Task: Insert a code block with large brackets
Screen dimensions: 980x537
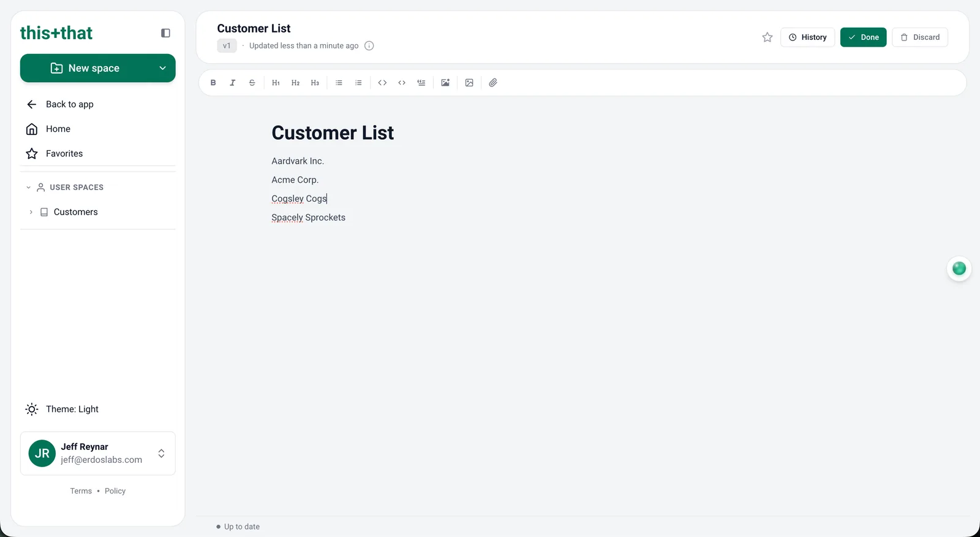Action: point(382,83)
